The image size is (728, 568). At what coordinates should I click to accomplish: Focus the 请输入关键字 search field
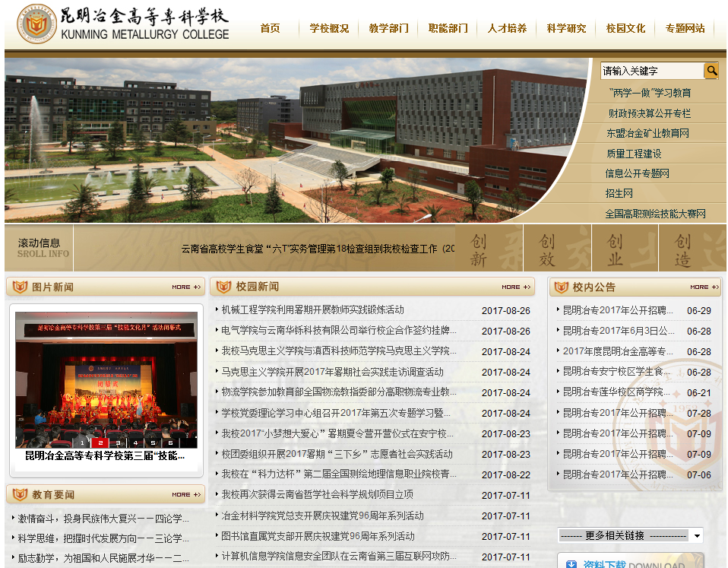point(651,71)
